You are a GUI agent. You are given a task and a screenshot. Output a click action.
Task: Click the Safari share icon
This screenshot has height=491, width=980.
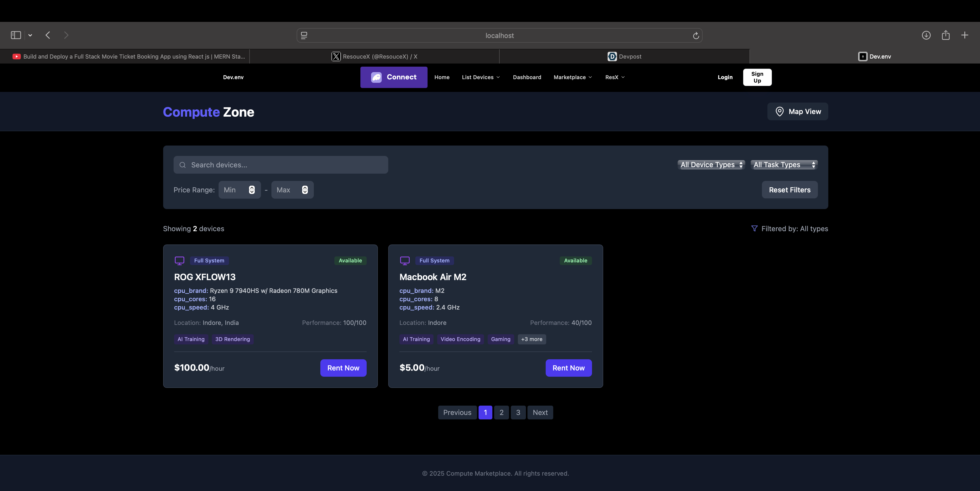tap(945, 35)
